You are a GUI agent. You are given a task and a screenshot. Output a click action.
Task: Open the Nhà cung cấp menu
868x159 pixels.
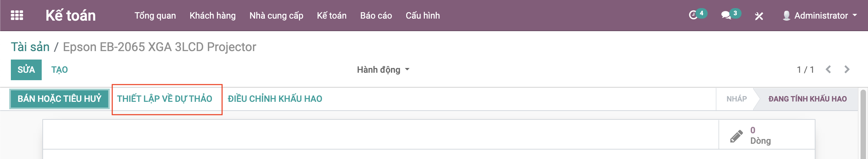pyautogui.click(x=276, y=16)
